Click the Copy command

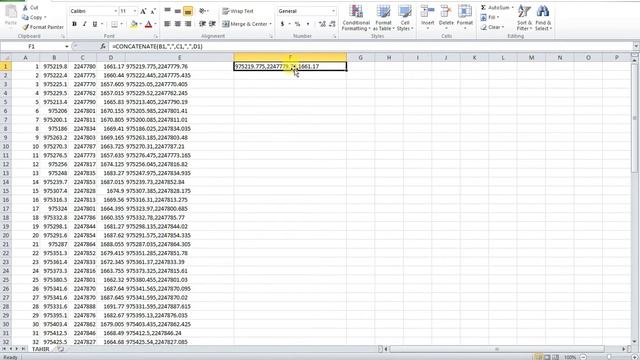(x=32, y=17)
